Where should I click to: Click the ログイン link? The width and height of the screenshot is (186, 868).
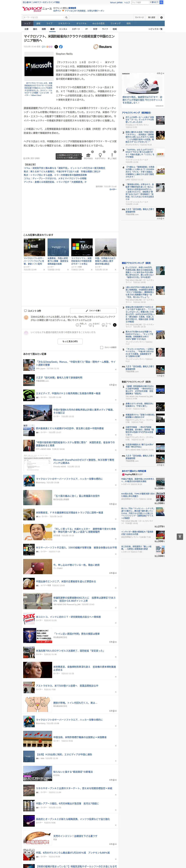point(57,11)
